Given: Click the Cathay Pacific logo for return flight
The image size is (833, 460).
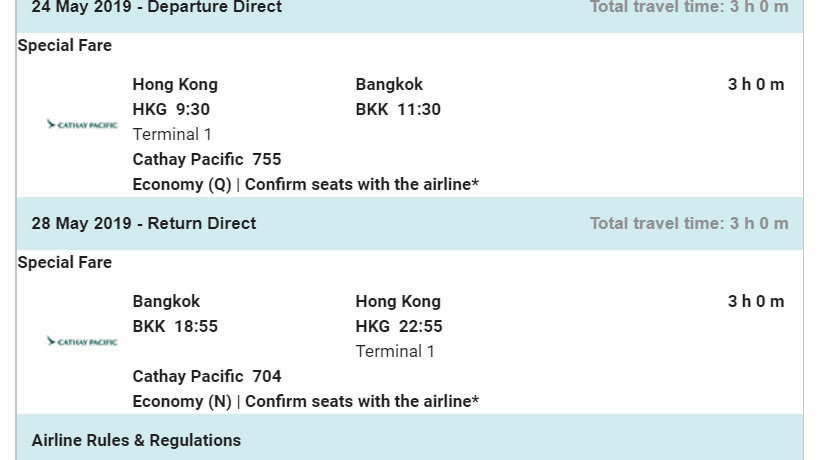Looking at the screenshot, I should point(82,342).
